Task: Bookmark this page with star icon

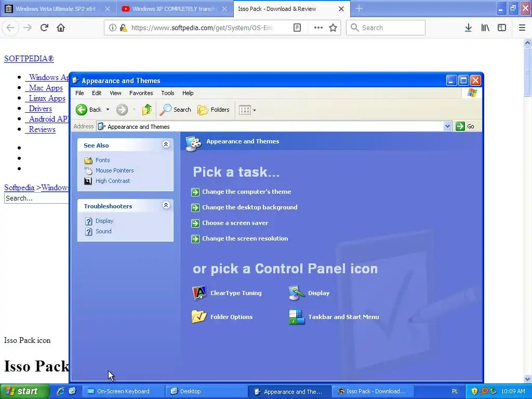Action: [x=333, y=28]
